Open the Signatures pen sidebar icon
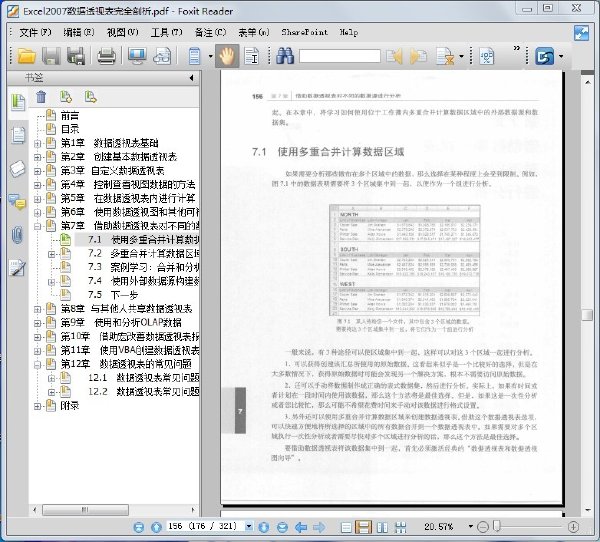 click(18, 268)
